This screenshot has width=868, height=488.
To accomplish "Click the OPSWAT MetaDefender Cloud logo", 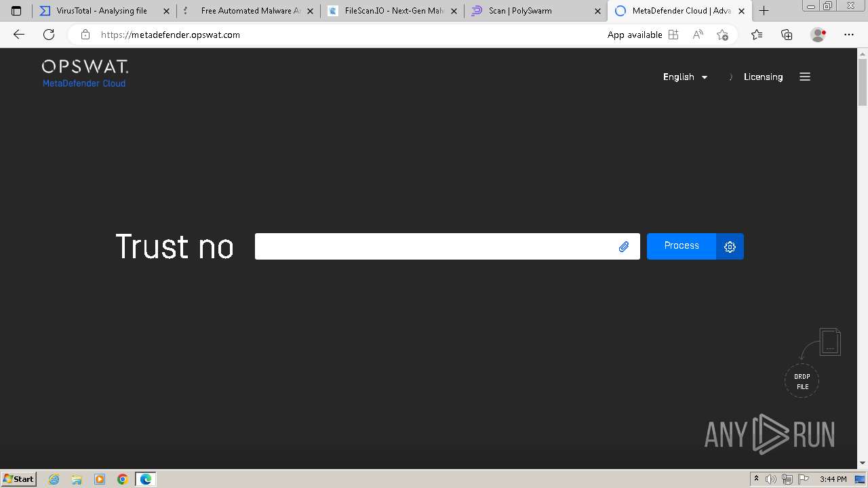I will pos(85,73).
